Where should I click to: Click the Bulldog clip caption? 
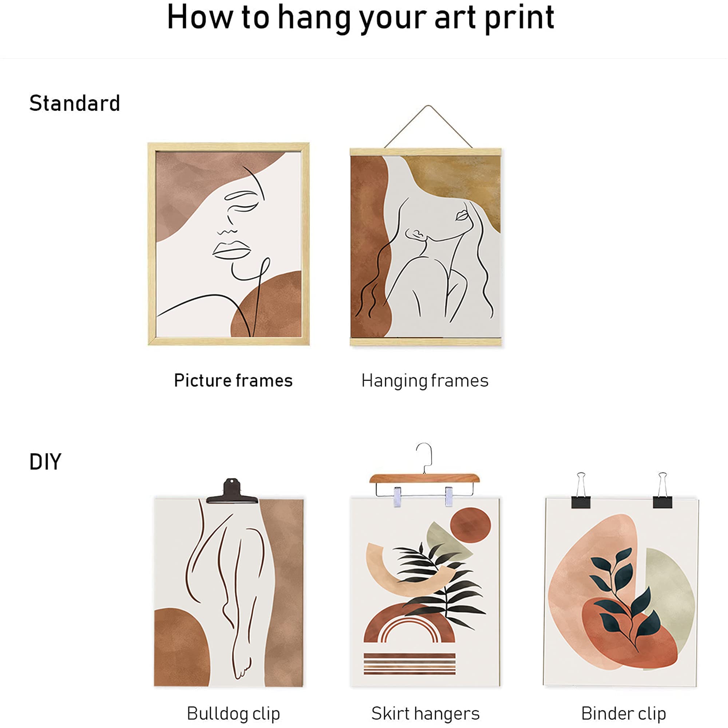tap(234, 714)
